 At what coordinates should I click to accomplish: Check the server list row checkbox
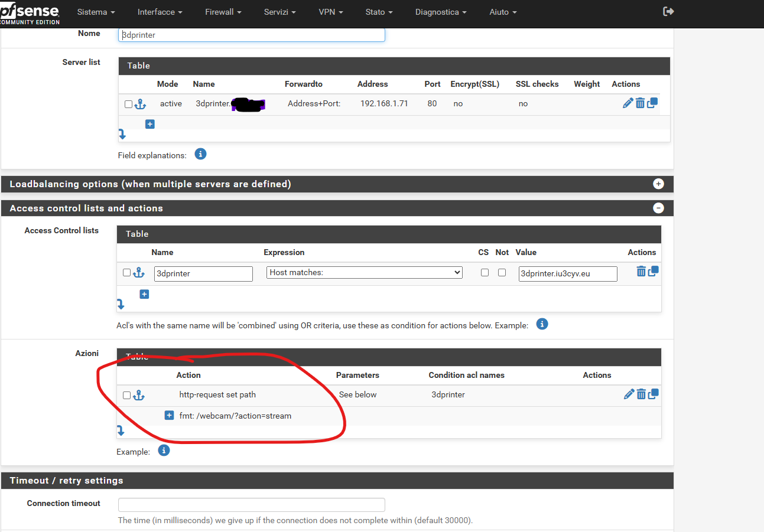(128, 104)
